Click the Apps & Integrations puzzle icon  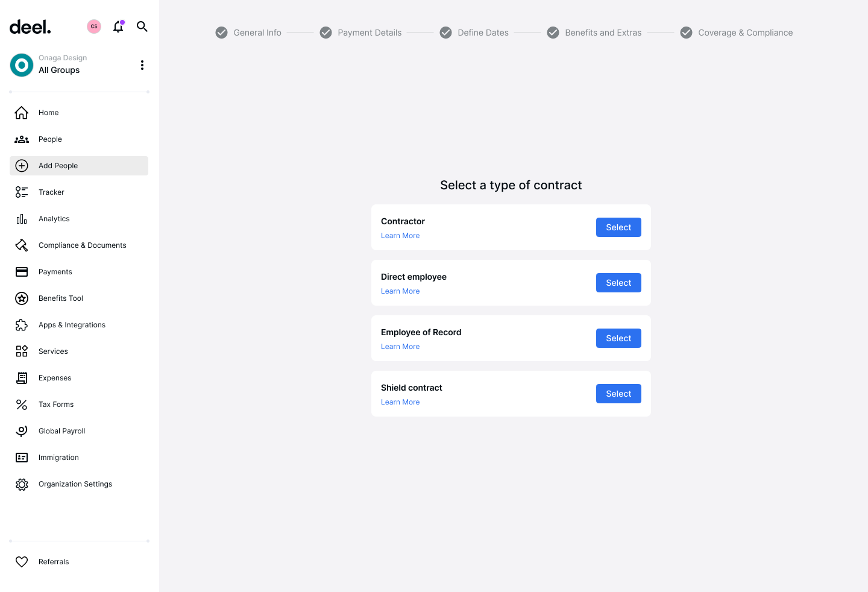(x=22, y=325)
